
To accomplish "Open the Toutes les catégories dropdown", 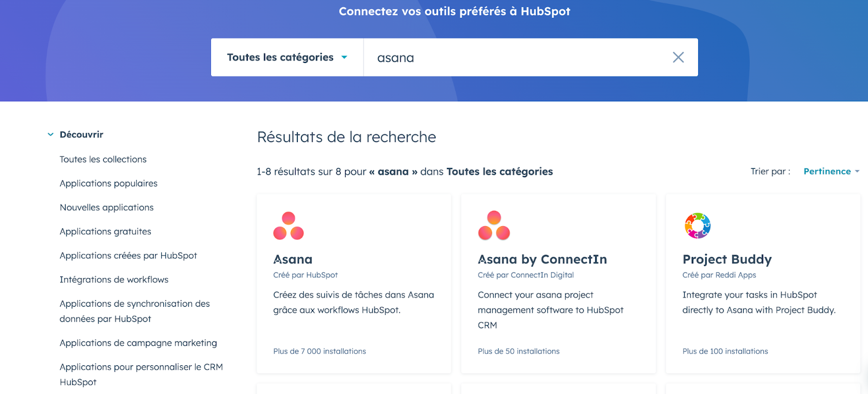I will pyautogui.click(x=287, y=57).
